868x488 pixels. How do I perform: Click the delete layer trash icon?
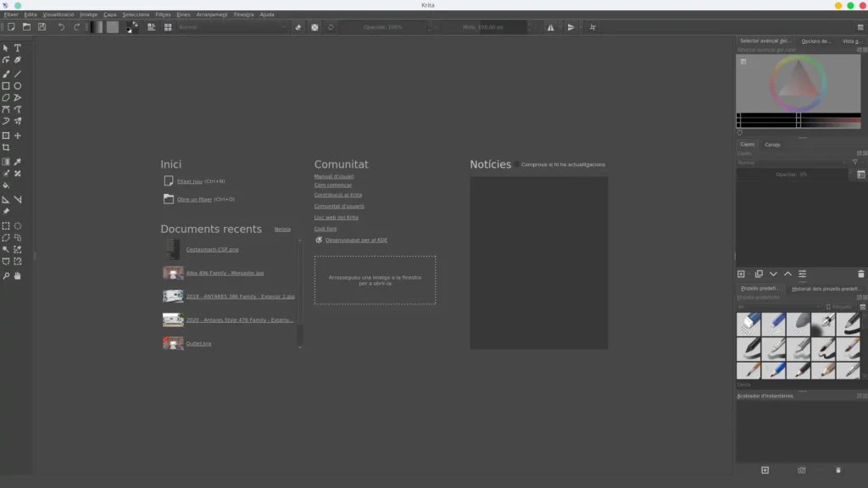point(861,274)
